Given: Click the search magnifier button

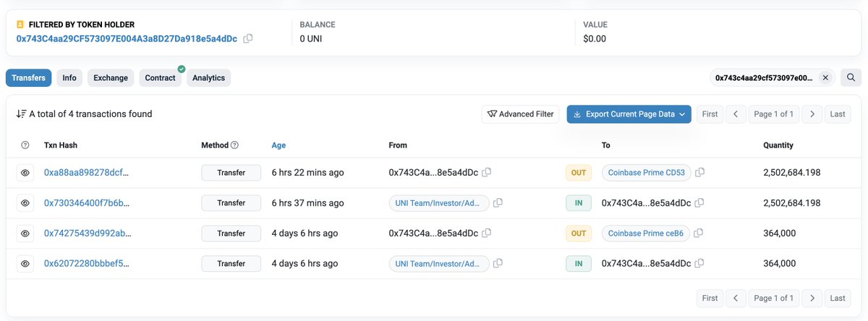Looking at the screenshot, I should tap(851, 77).
